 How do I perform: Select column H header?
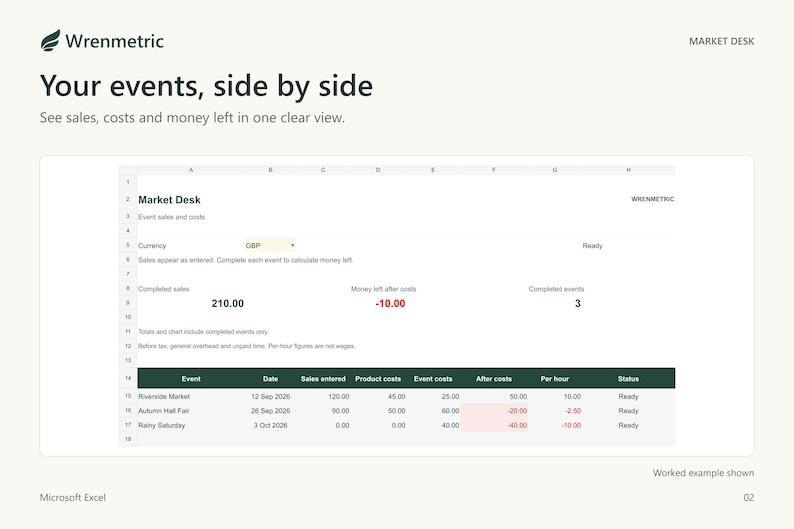(628, 170)
